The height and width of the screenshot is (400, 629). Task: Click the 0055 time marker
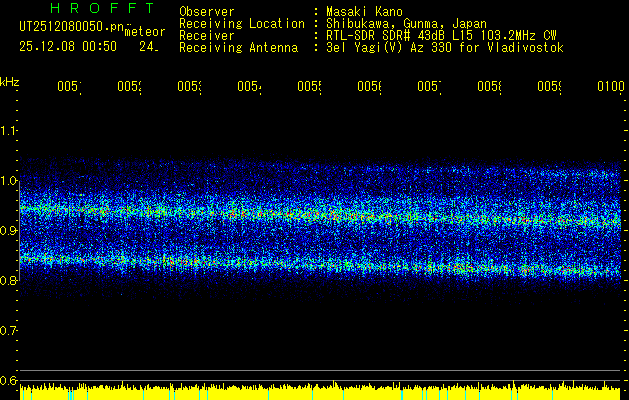point(309,86)
